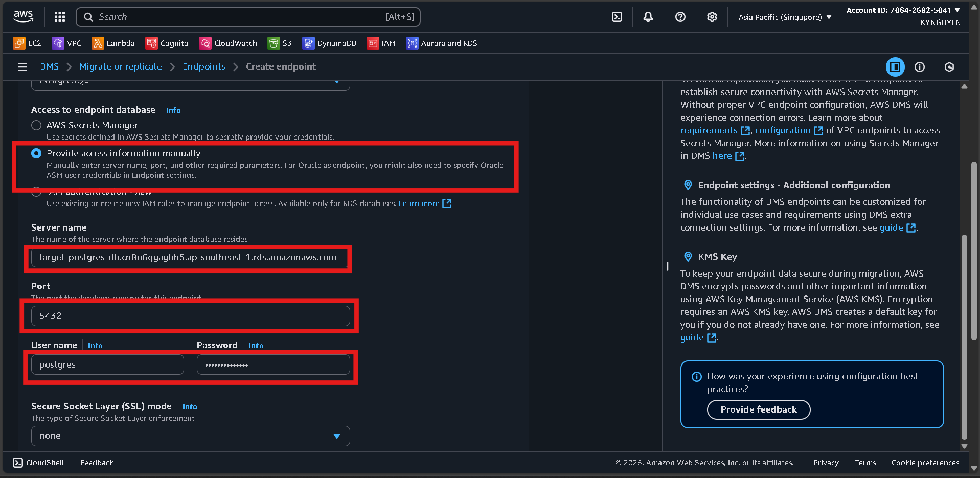This screenshot has height=478, width=980.
Task: Open the S3 service shortcut
Action: [x=280, y=43]
